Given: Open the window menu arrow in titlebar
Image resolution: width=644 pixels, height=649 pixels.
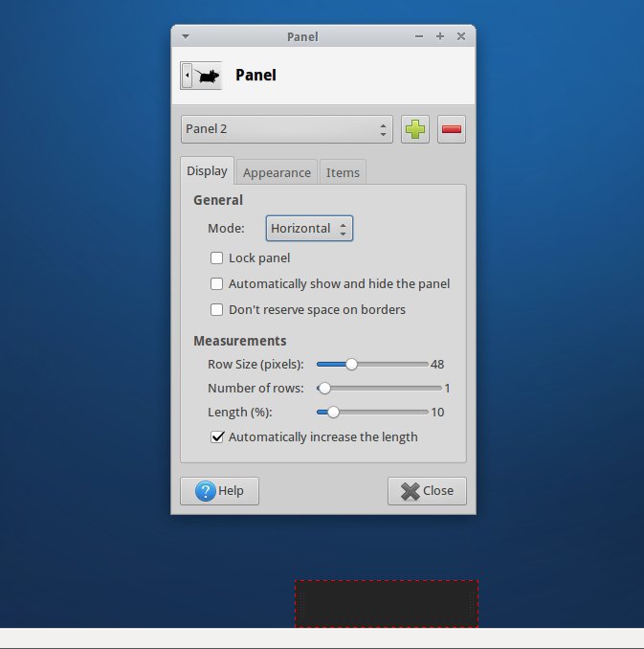Looking at the screenshot, I should tap(186, 36).
